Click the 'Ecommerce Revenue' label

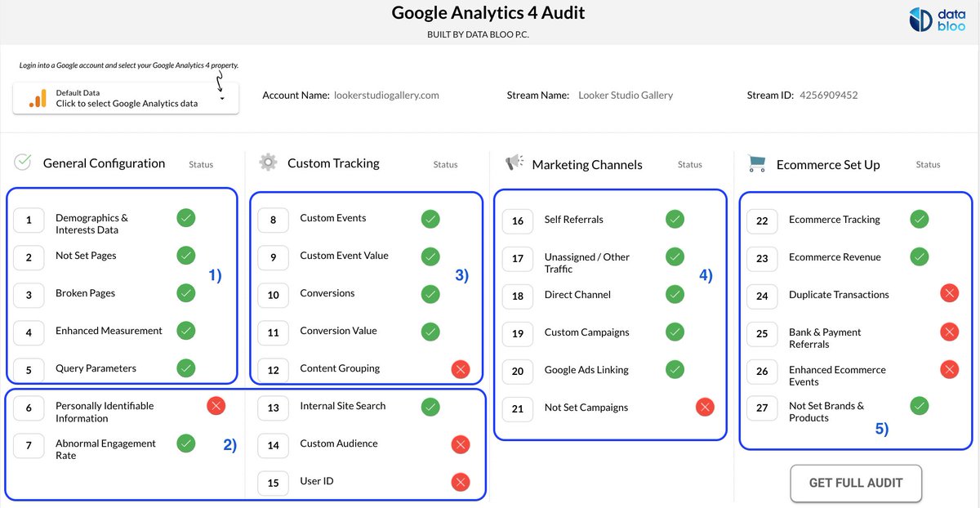835,257
